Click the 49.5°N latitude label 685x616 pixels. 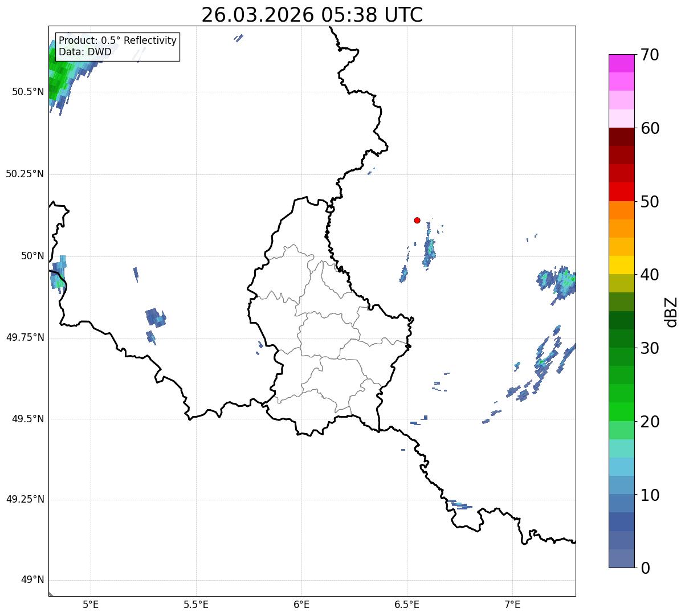point(27,419)
